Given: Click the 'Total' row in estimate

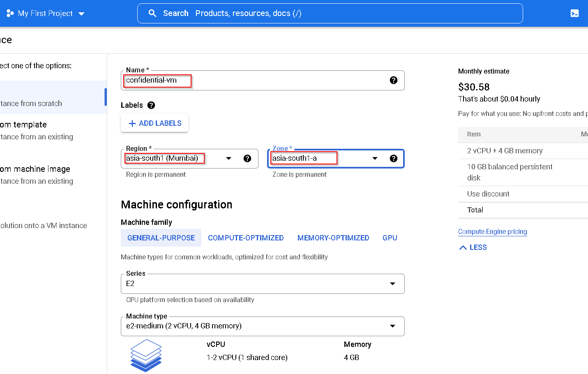Looking at the screenshot, I should coord(523,210).
